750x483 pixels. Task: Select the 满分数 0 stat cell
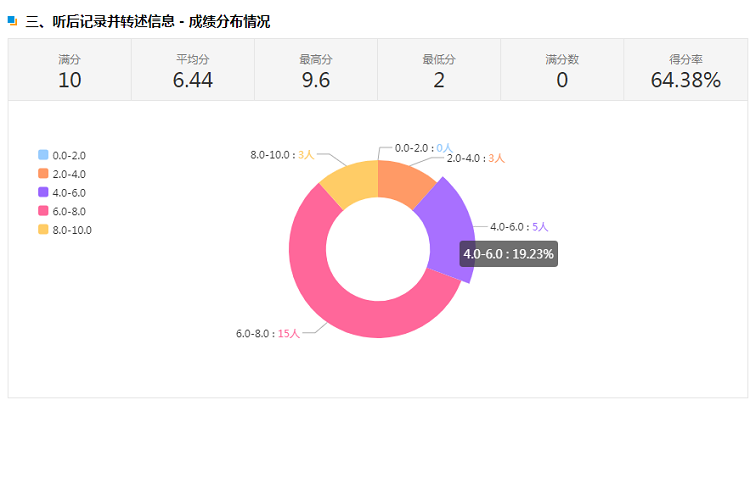(x=562, y=70)
